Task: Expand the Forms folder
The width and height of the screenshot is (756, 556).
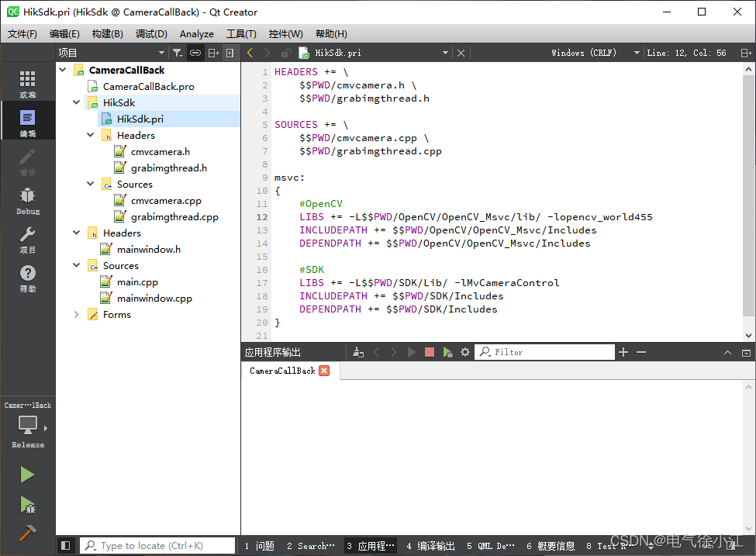Action: (76, 314)
